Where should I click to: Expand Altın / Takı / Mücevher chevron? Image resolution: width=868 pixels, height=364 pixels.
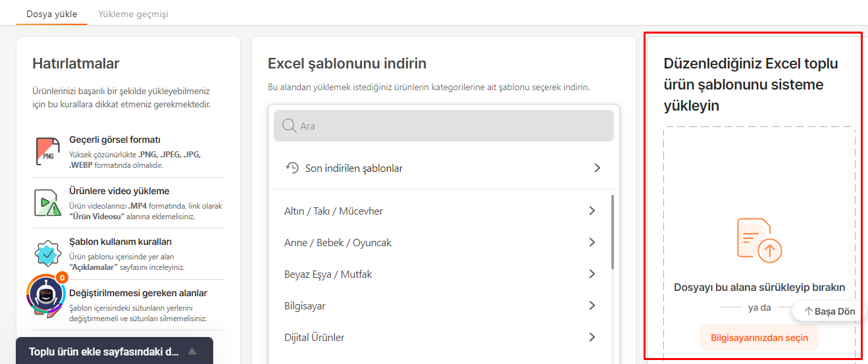point(592,211)
